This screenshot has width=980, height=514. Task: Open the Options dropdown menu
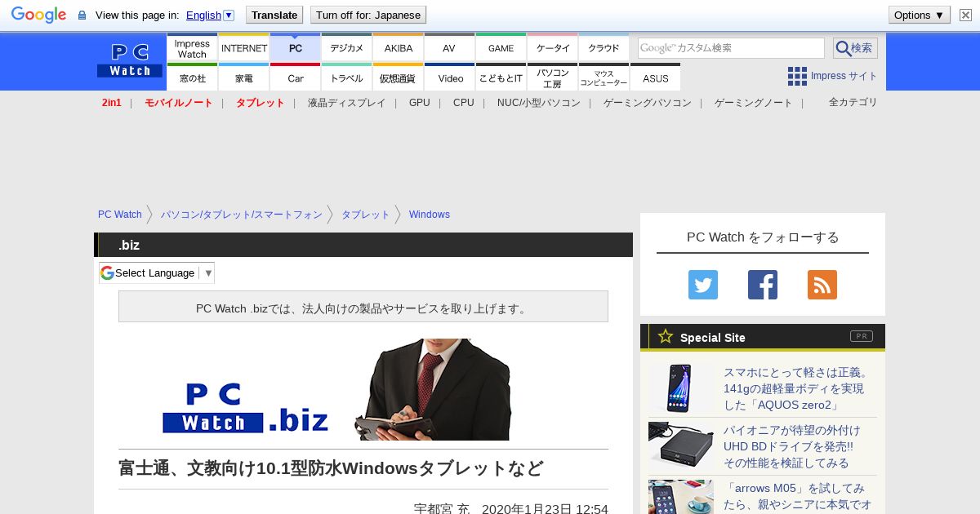coord(919,15)
